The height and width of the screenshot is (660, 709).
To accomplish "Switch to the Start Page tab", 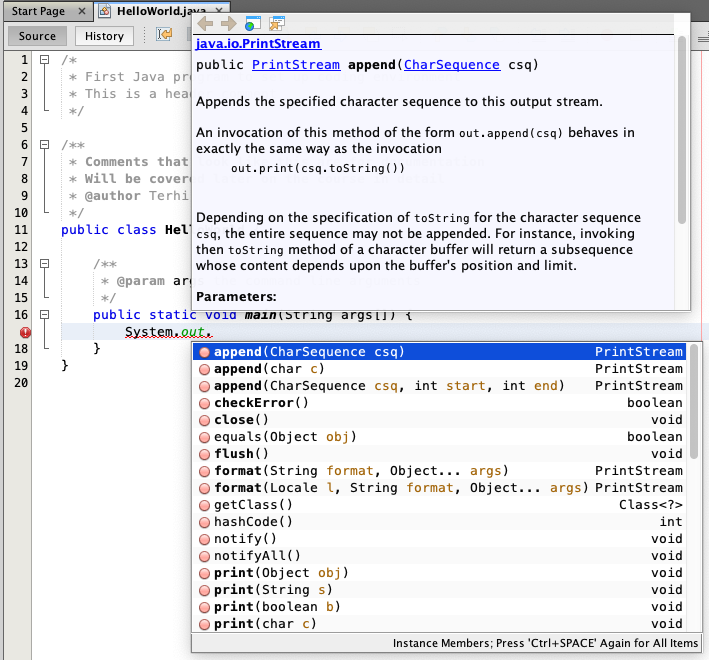I will click(38, 11).
